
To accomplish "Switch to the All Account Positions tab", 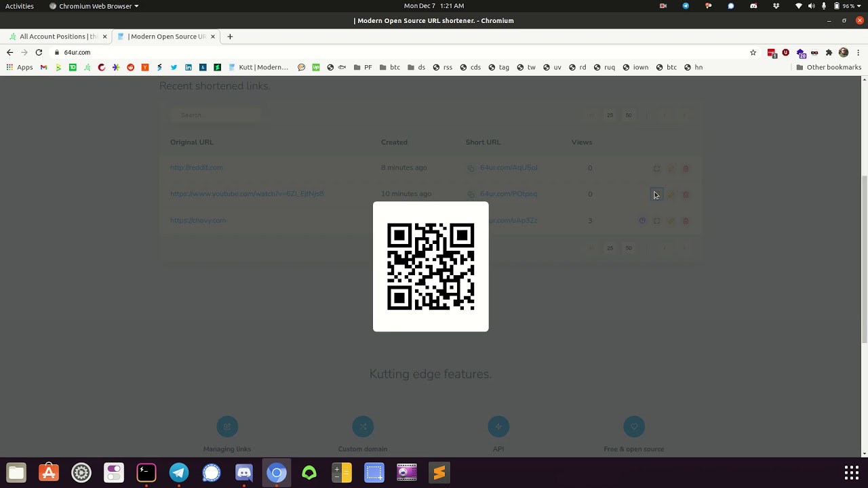I will click(x=58, y=37).
